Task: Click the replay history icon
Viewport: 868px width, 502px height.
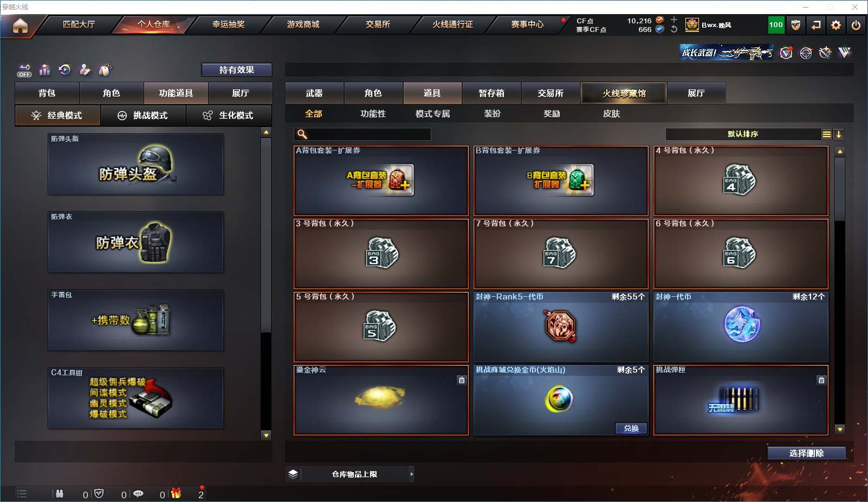Action: (x=64, y=69)
